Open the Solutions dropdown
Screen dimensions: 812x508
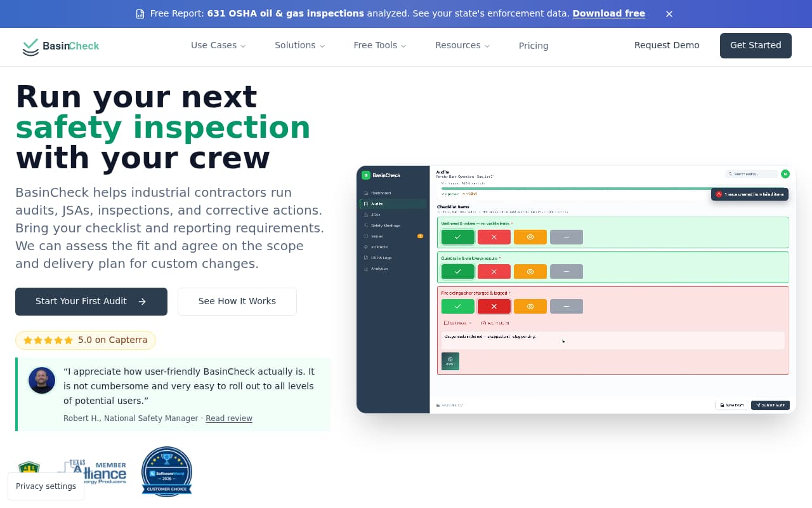(x=299, y=46)
